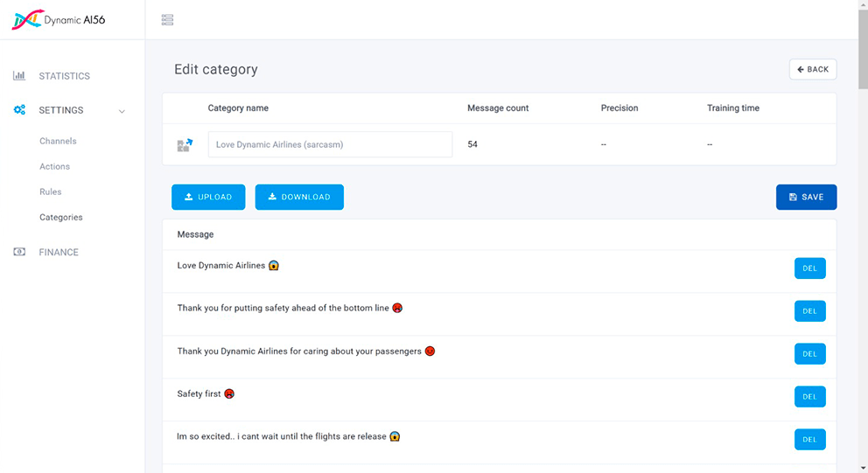868x473 pixels.
Task: Collapse the Settings menu chevron
Action: pyautogui.click(x=122, y=111)
